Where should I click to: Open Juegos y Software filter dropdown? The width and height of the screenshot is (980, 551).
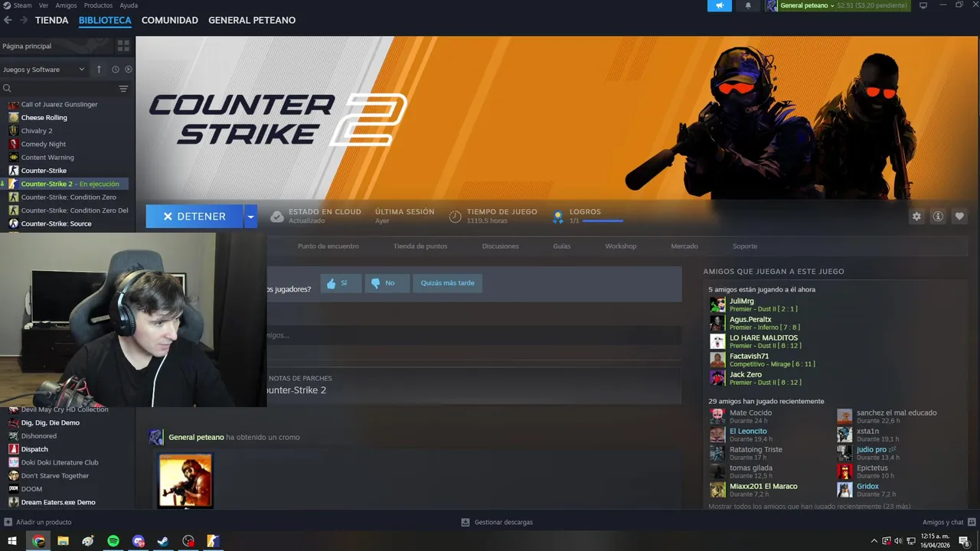(x=44, y=70)
